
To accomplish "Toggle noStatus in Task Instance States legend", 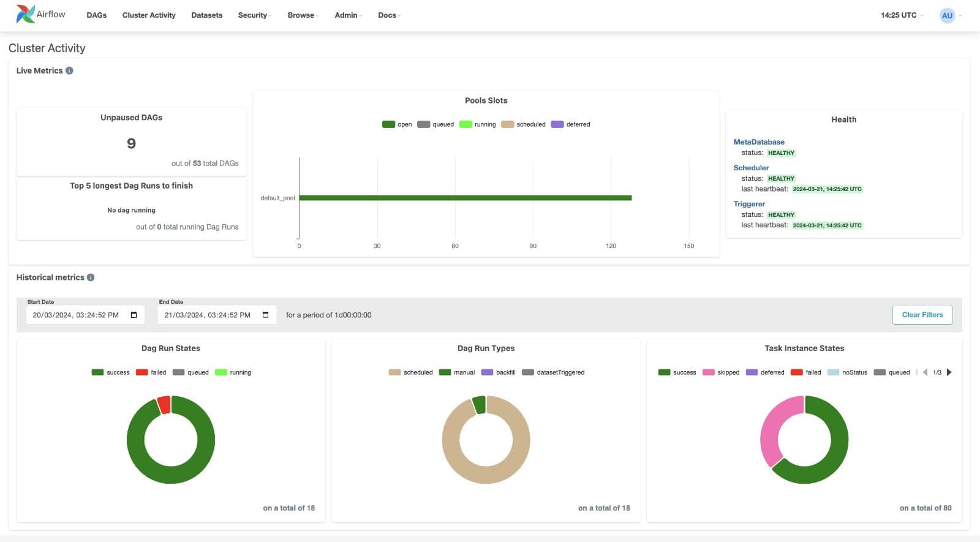I will pyautogui.click(x=847, y=372).
